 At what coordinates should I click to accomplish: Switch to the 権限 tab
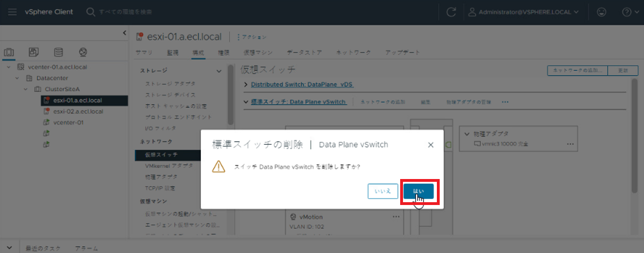[224, 53]
